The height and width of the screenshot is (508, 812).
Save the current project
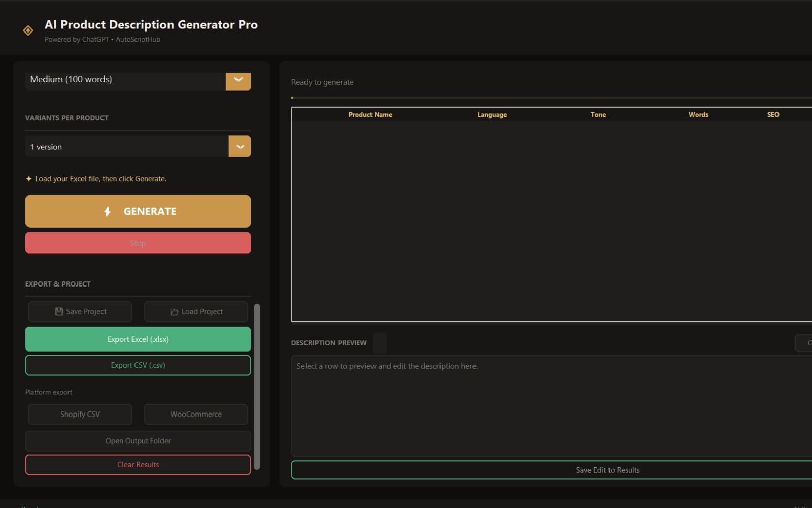point(80,311)
